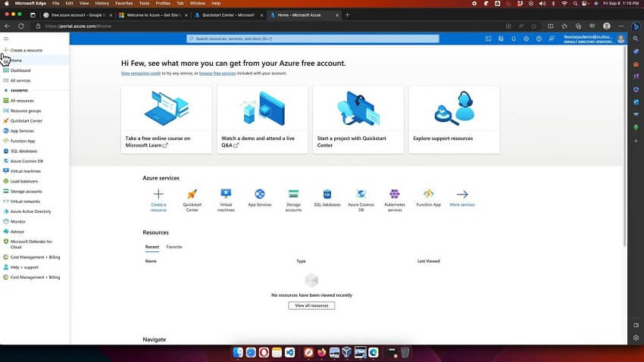Open portal settings gear icon
Image resolution: width=644 pixels, height=362 pixels.
(x=526, y=39)
